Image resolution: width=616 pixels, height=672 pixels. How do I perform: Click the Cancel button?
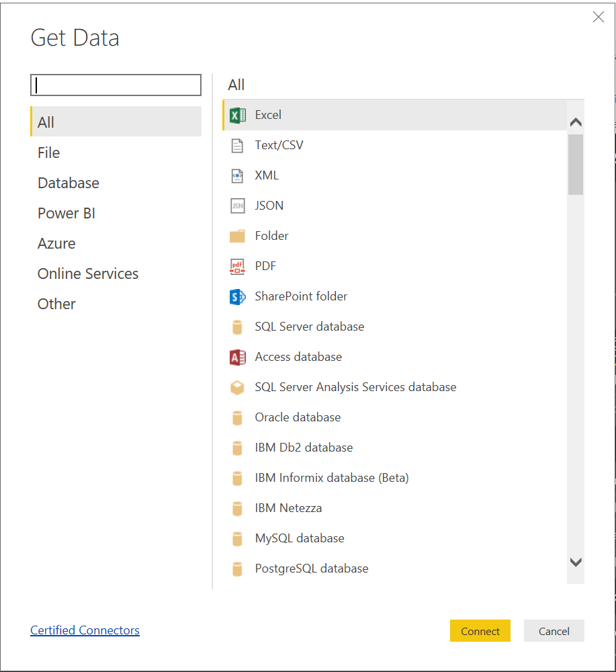[x=554, y=631]
